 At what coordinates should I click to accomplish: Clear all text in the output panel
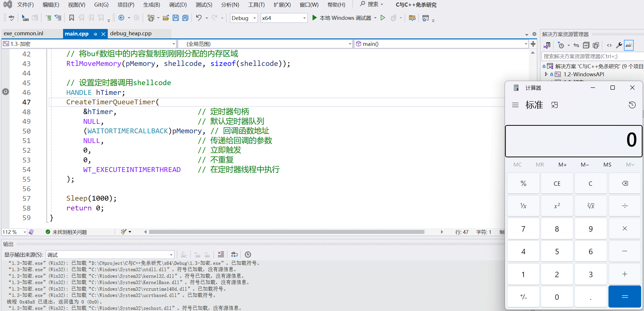(221, 255)
